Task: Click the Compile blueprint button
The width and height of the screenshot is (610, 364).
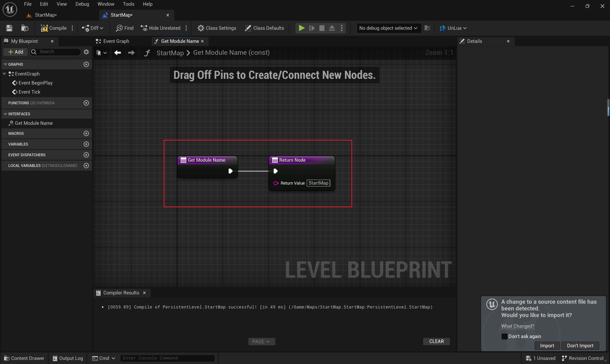Action: (x=54, y=28)
